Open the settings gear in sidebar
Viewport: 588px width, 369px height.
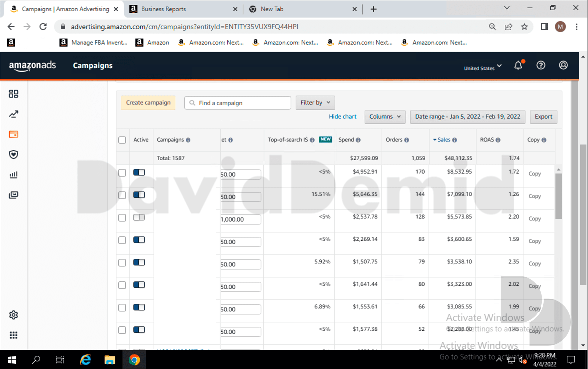coord(13,315)
